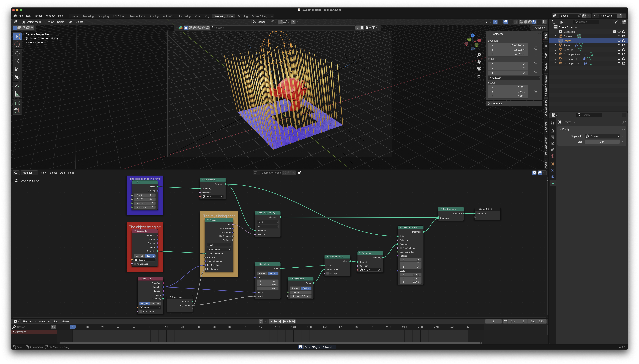Screen dimensions: 639x364
Task: Enable Fill Caps on Curve to Mesh
Action: [328, 274]
